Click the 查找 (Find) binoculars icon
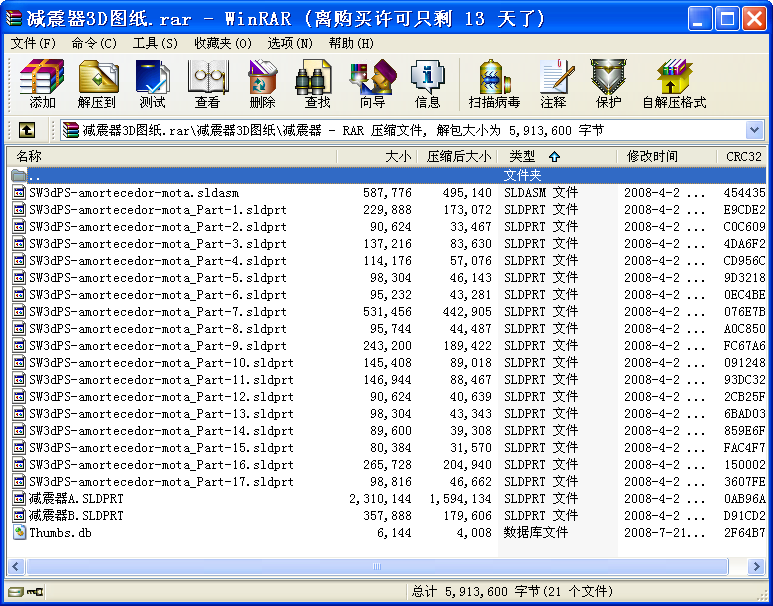Screen dimensions: 773x606 (x=317, y=84)
